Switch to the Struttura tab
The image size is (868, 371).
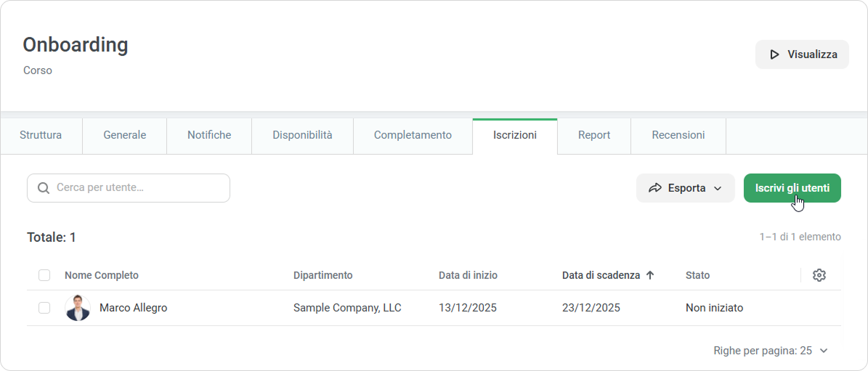pyautogui.click(x=41, y=135)
